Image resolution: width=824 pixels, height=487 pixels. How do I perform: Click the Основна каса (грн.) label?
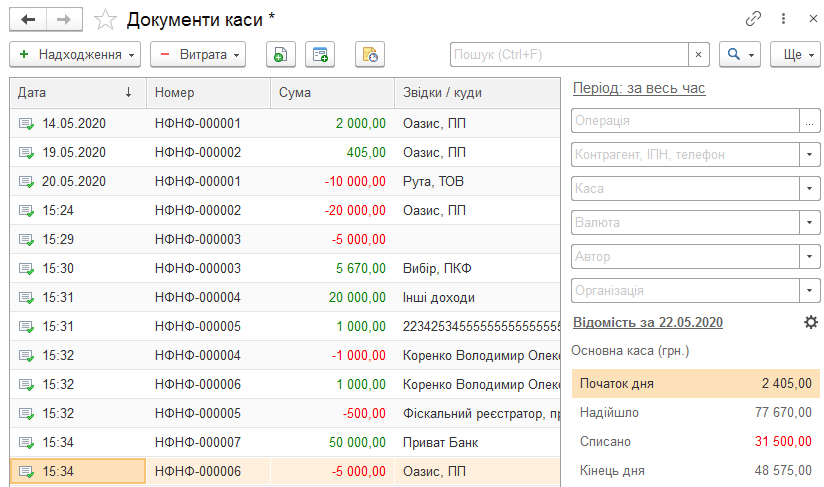[x=630, y=351]
